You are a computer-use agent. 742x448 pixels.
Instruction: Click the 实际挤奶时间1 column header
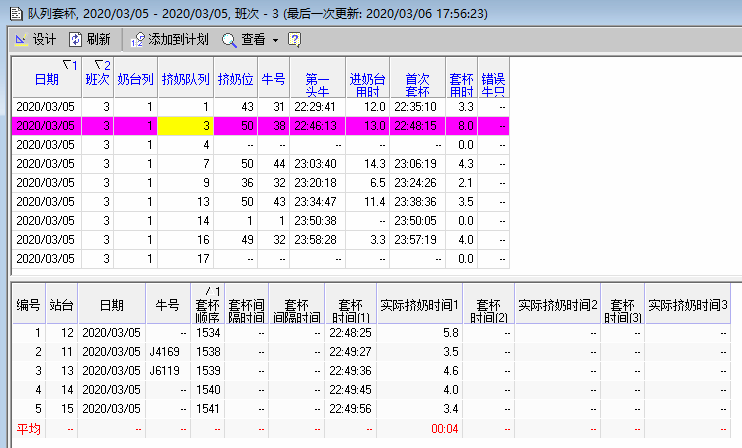(x=419, y=303)
